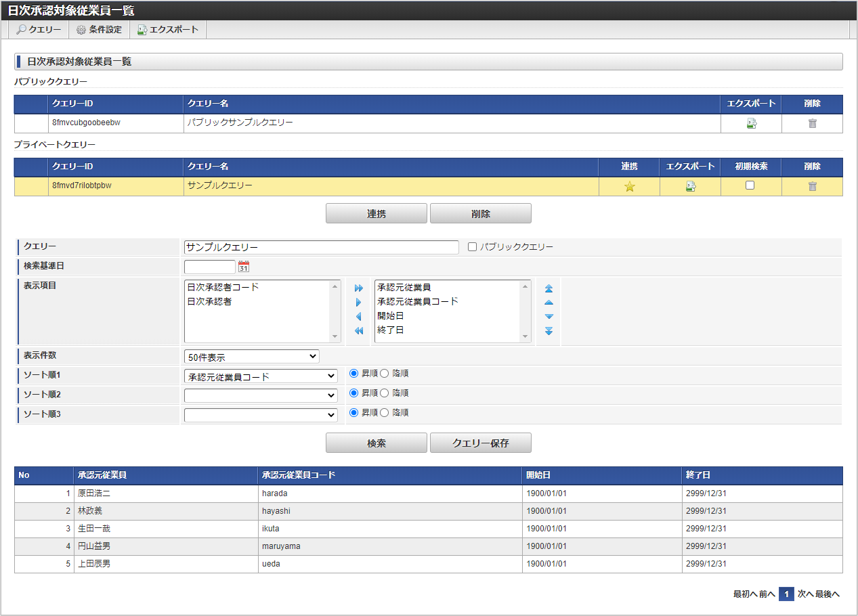
Task: Focus the 検索基準日 date input
Action: (x=210, y=267)
